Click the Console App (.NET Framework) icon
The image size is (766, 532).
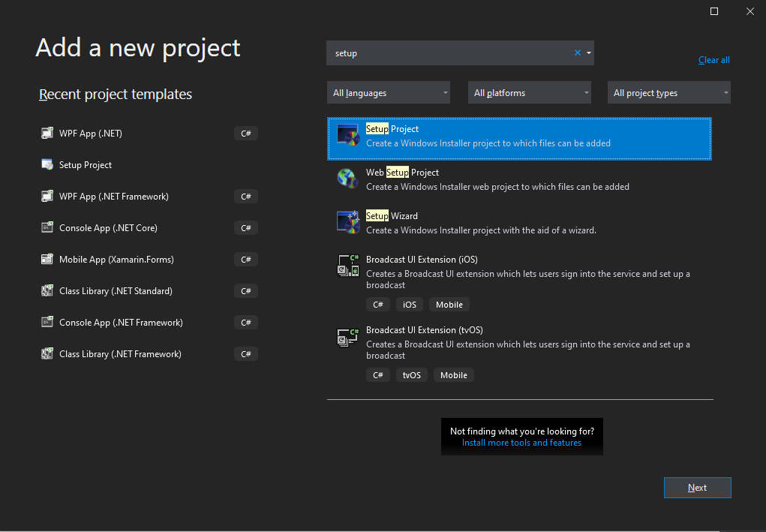[x=47, y=323]
